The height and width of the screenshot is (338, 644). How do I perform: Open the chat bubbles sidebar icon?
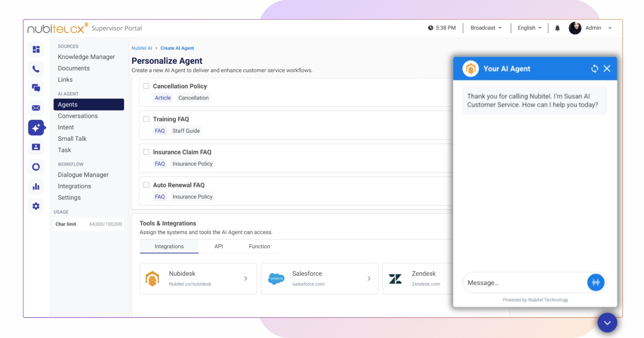[x=36, y=88]
